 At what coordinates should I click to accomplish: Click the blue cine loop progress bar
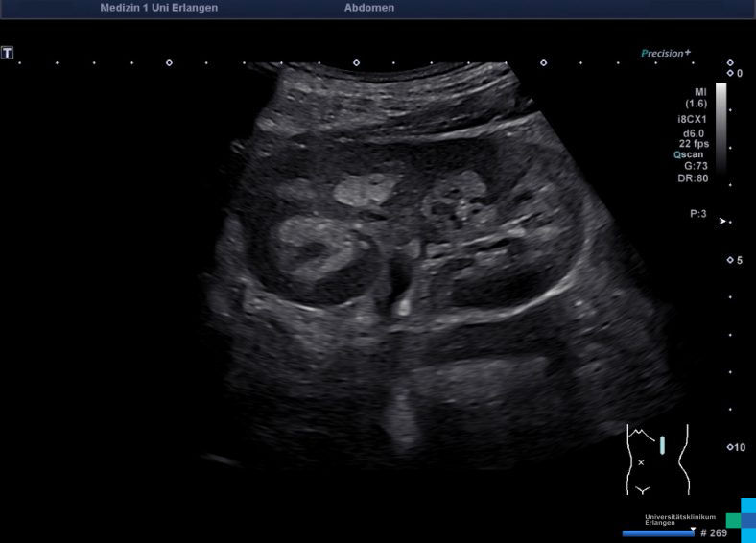pyautogui.click(x=658, y=533)
